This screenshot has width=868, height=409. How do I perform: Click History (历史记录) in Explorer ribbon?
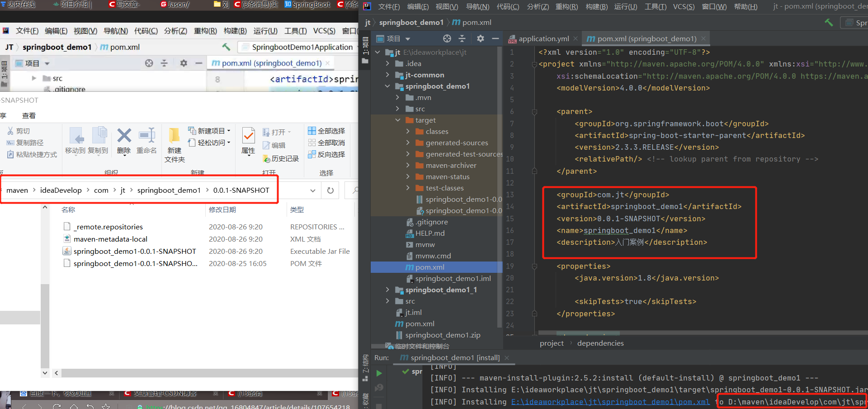(281, 158)
